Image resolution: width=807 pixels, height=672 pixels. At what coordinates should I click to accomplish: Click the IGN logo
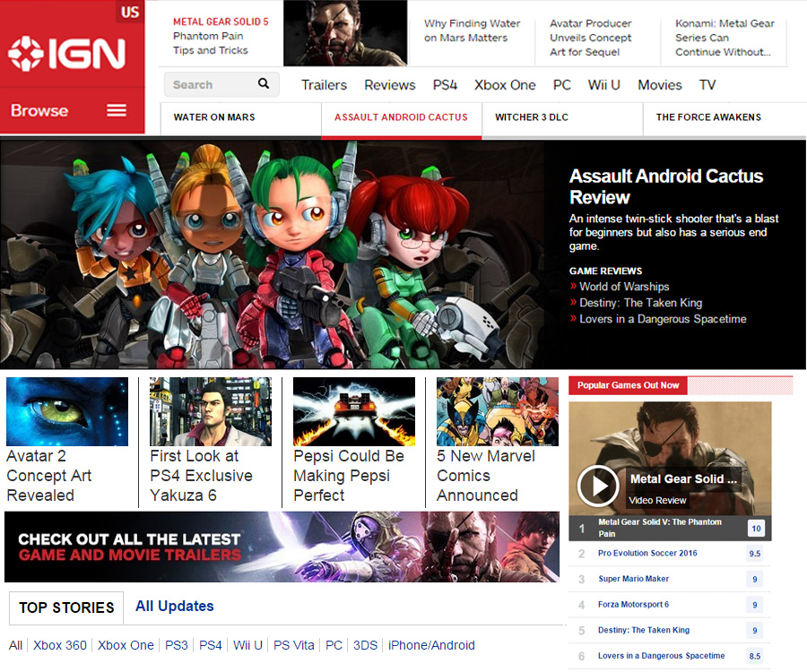point(66,54)
